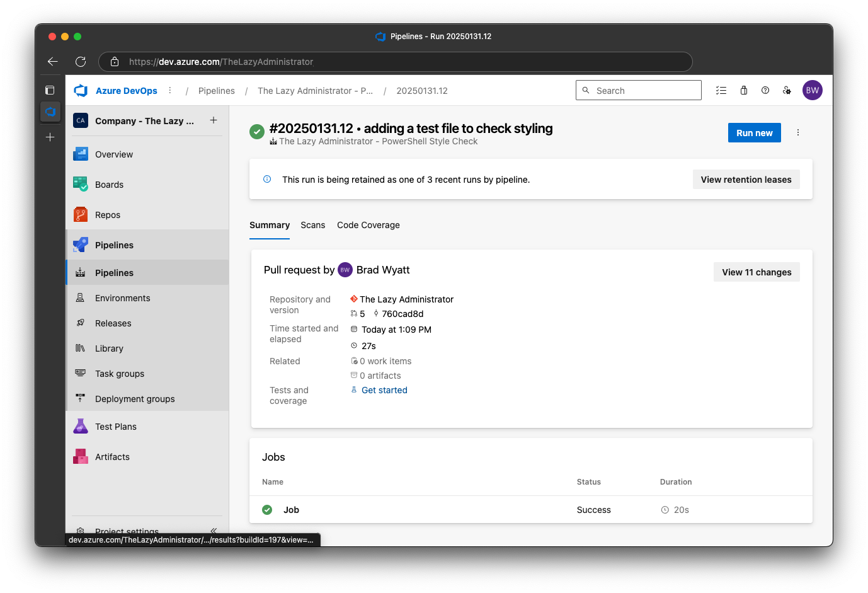Screen dimensions: 868x593
Task: Click the Marketplace shopping bag icon
Action: pos(744,90)
